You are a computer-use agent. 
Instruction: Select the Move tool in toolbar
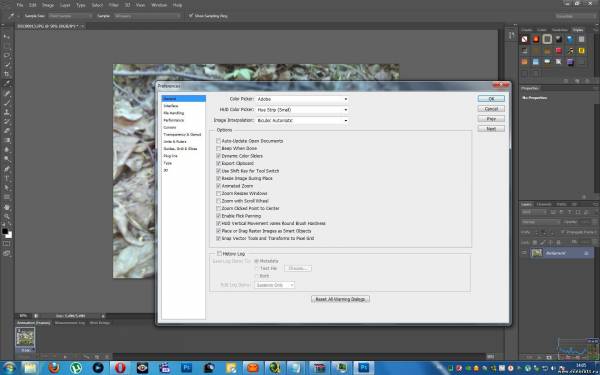[7, 37]
